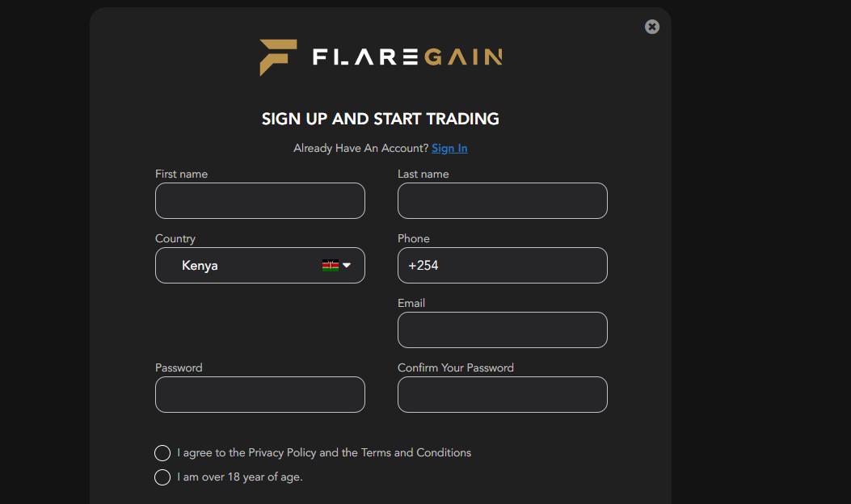
Task: Click the 'Confirm Your Password' label
Action: [455, 367]
